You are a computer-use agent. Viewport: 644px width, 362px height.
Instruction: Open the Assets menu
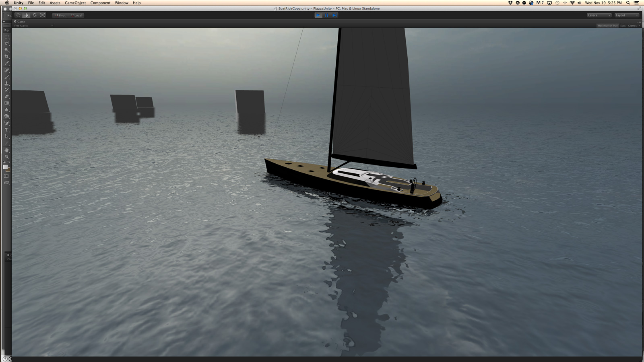[55, 3]
